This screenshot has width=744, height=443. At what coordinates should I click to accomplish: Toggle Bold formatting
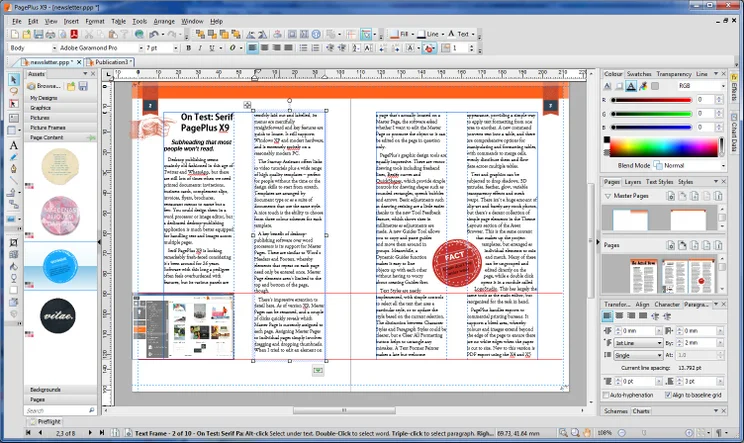click(188, 48)
